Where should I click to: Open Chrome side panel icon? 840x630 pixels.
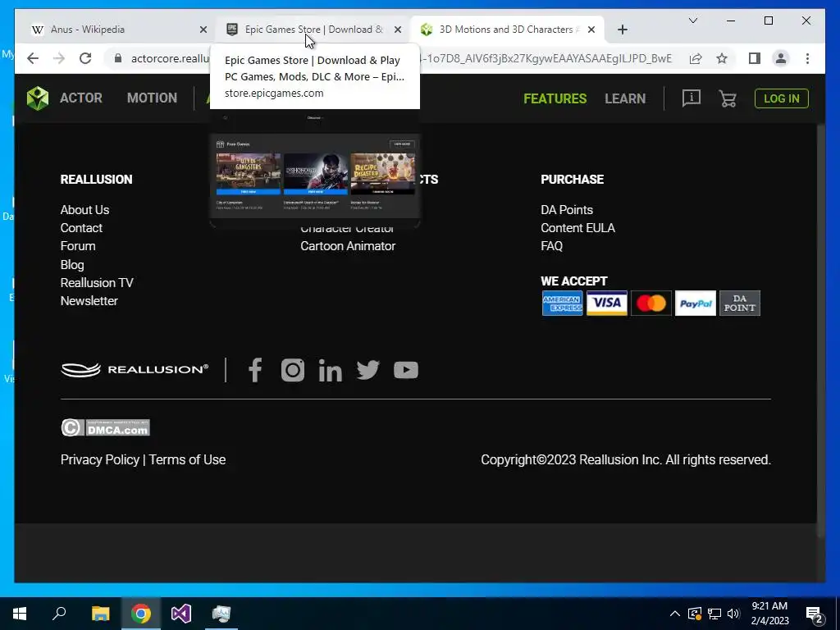pyautogui.click(x=755, y=58)
